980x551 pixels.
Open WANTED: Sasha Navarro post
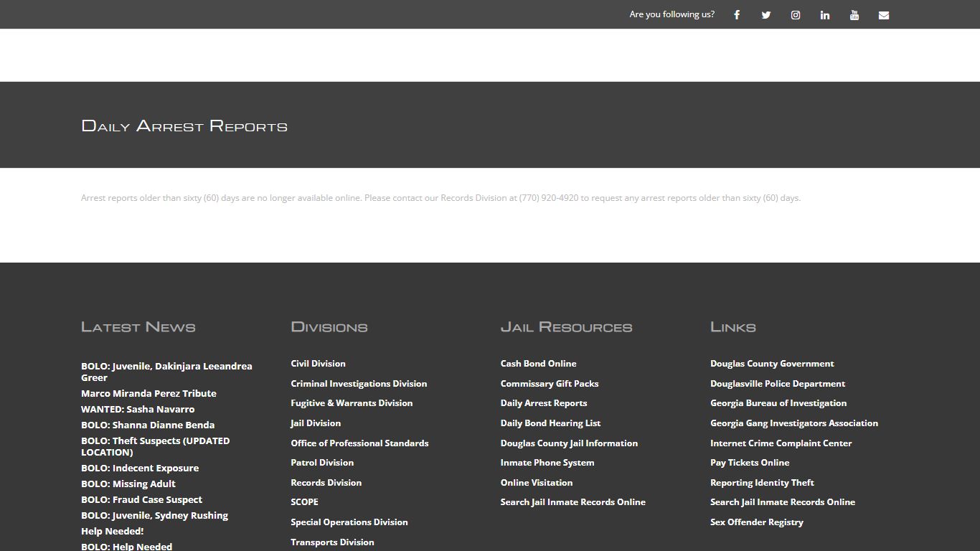click(x=138, y=409)
